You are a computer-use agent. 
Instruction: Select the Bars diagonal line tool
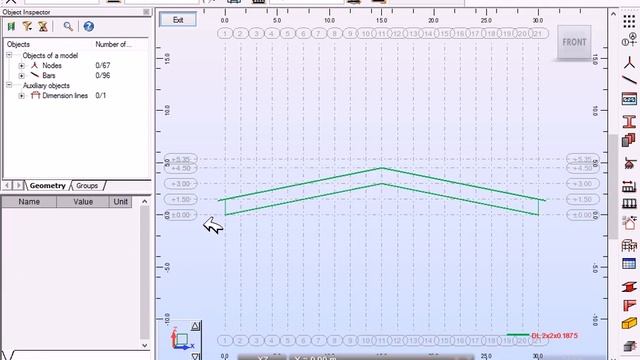pos(629,80)
